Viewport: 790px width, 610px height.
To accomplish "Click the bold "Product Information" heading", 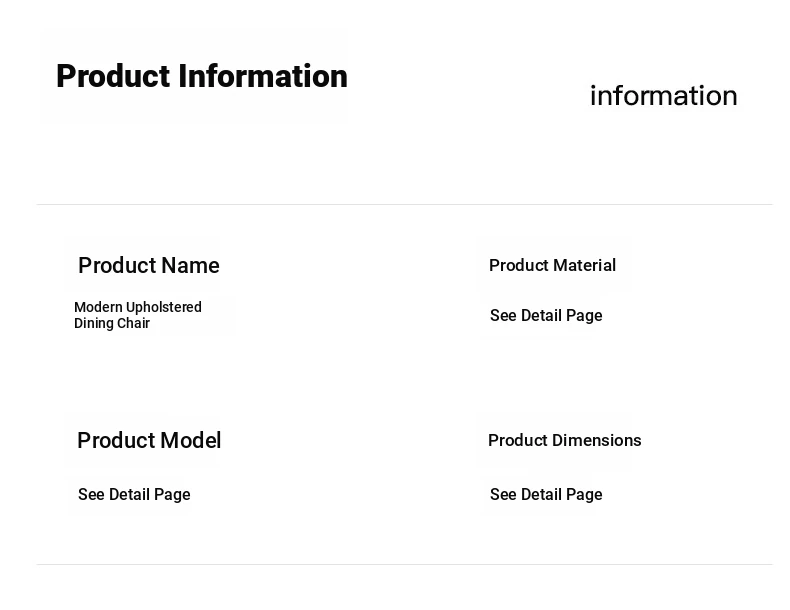I will click(201, 77).
